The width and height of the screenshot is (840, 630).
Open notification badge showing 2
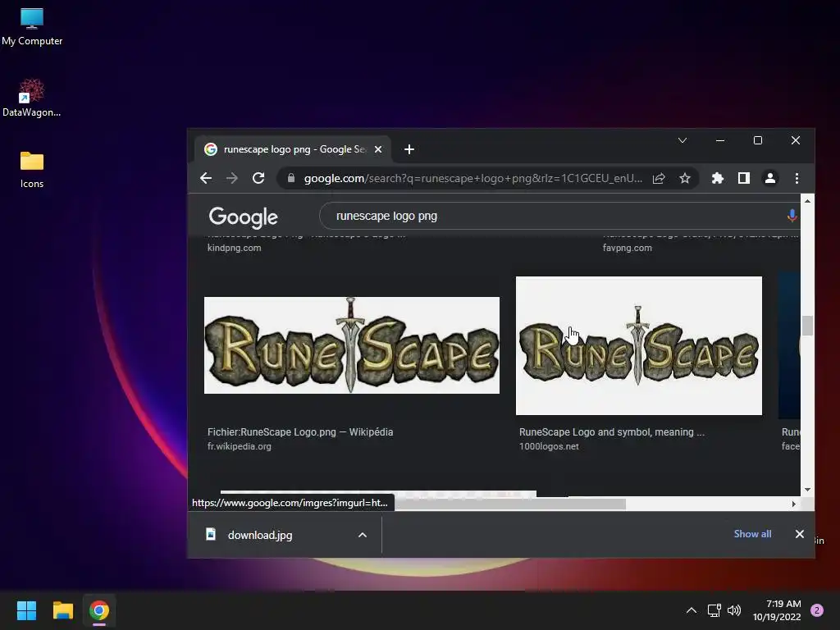coord(817,610)
